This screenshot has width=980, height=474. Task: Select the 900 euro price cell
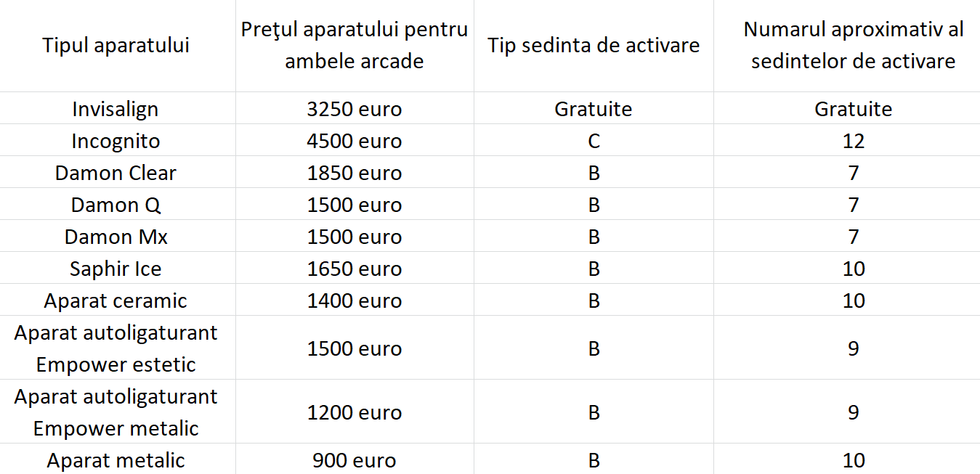click(355, 460)
